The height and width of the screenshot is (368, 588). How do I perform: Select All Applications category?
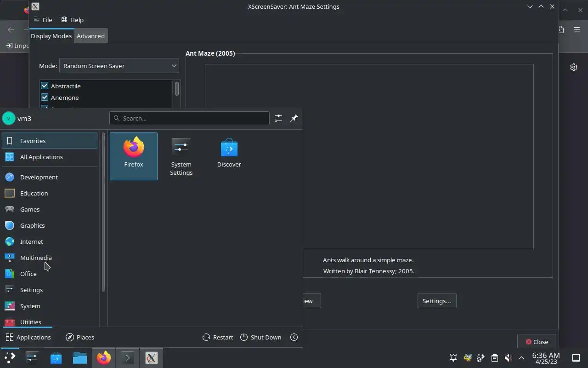pos(50,157)
